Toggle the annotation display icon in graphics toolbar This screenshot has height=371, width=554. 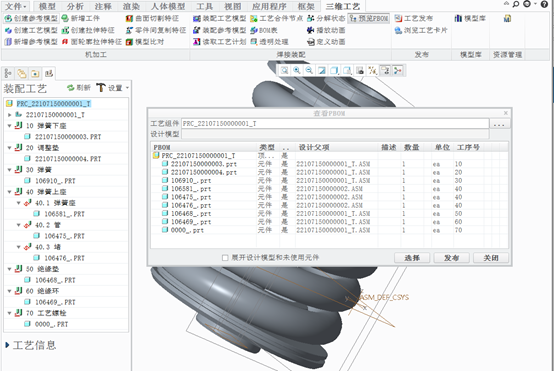click(385, 70)
